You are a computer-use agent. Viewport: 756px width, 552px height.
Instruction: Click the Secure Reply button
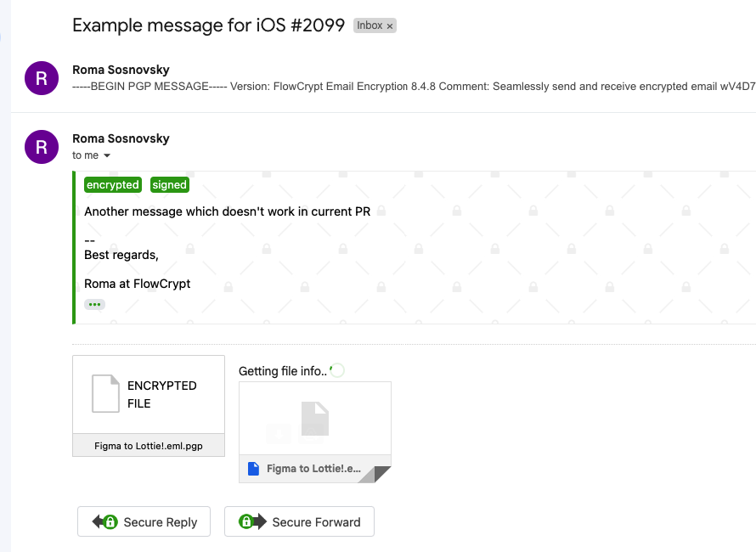coord(144,521)
